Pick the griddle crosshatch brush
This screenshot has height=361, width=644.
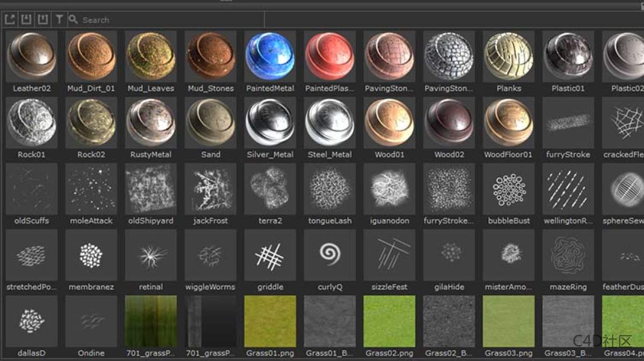point(270,255)
